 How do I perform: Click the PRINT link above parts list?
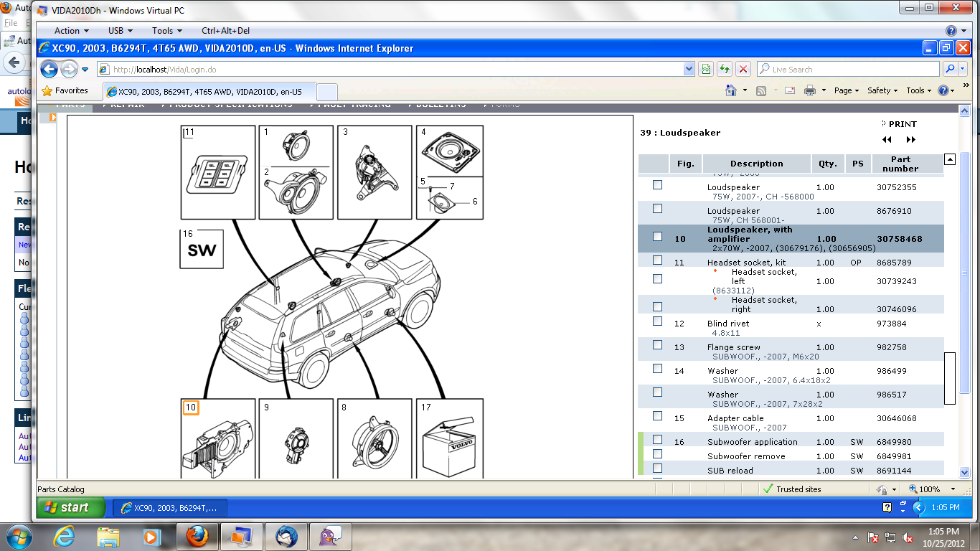902,124
